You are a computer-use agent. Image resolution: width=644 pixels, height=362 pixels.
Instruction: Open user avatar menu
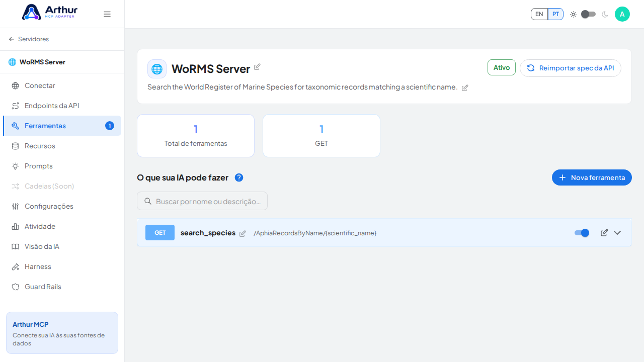(622, 14)
